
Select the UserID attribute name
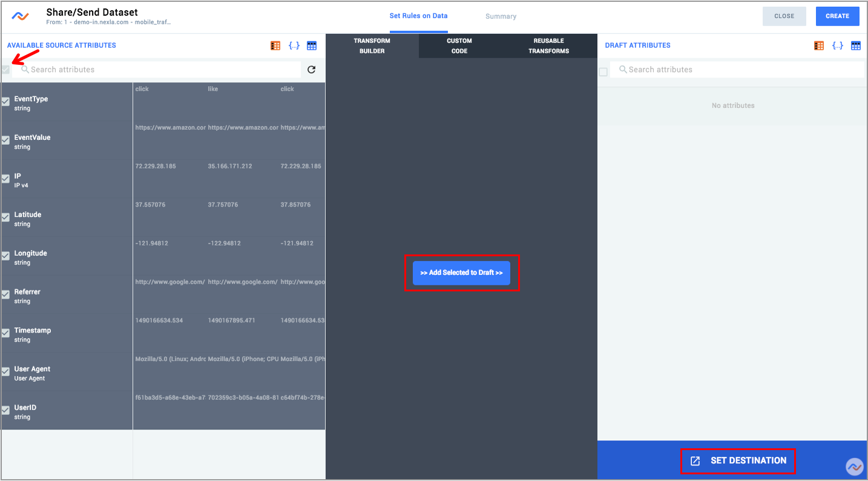tap(25, 408)
